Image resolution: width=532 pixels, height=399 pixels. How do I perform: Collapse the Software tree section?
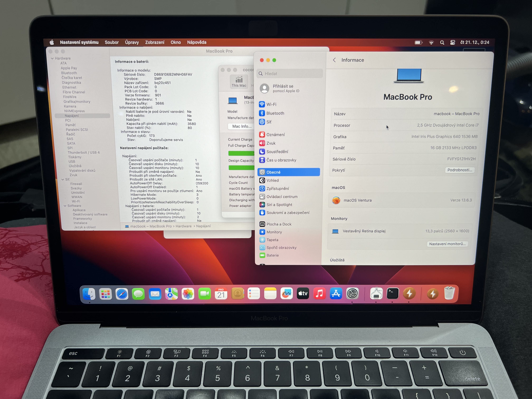coord(65,206)
